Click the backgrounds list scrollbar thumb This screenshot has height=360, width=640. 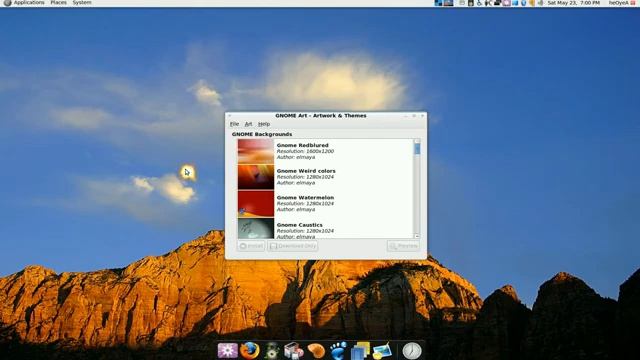[x=417, y=149]
